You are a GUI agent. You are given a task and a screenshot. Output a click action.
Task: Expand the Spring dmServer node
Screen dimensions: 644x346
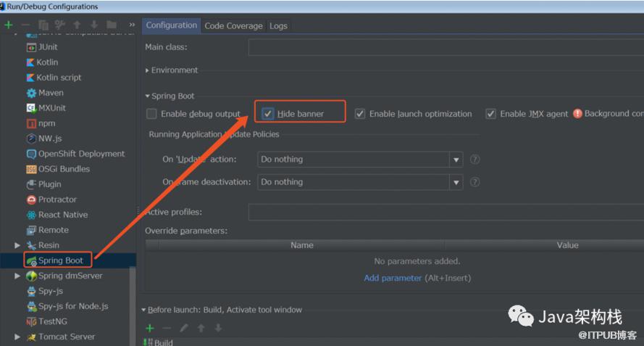coord(17,276)
